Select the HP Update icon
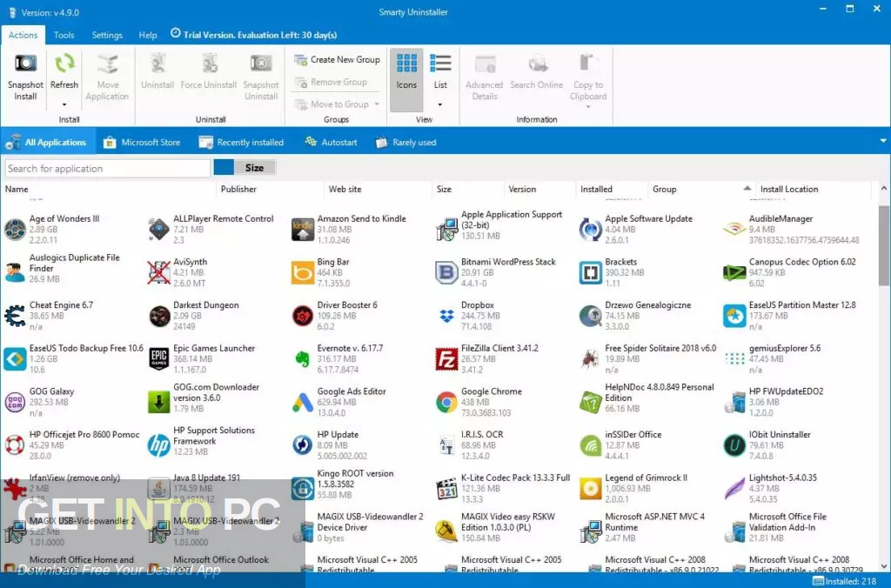This screenshot has width=891, height=588. [x=303, y=445]
